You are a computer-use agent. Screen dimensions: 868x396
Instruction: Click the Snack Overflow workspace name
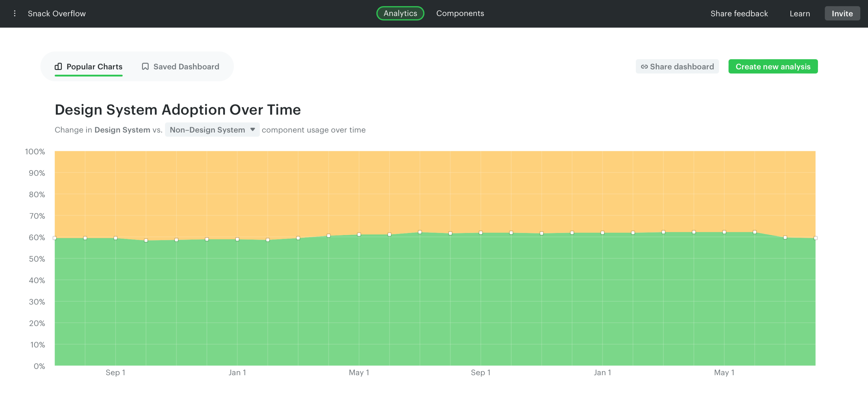57,13
